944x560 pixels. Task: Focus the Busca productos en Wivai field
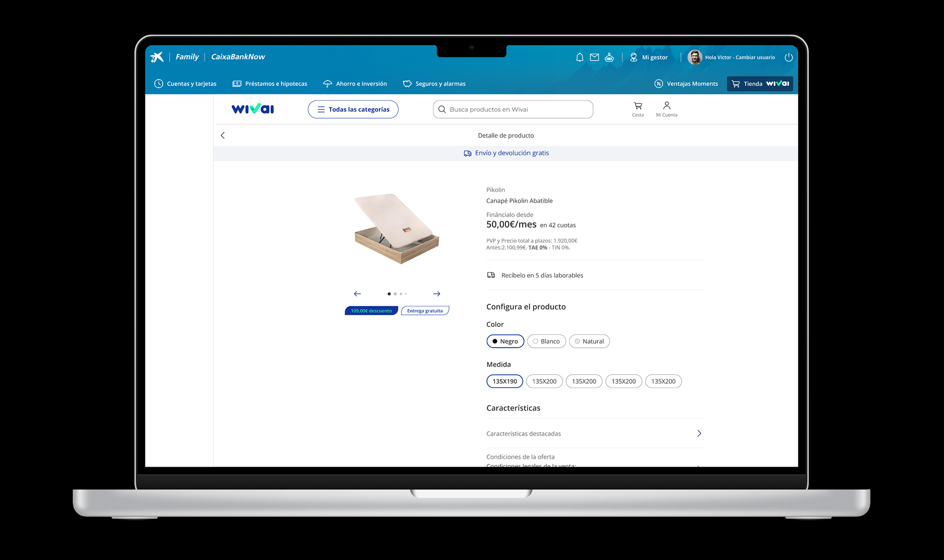513,110
